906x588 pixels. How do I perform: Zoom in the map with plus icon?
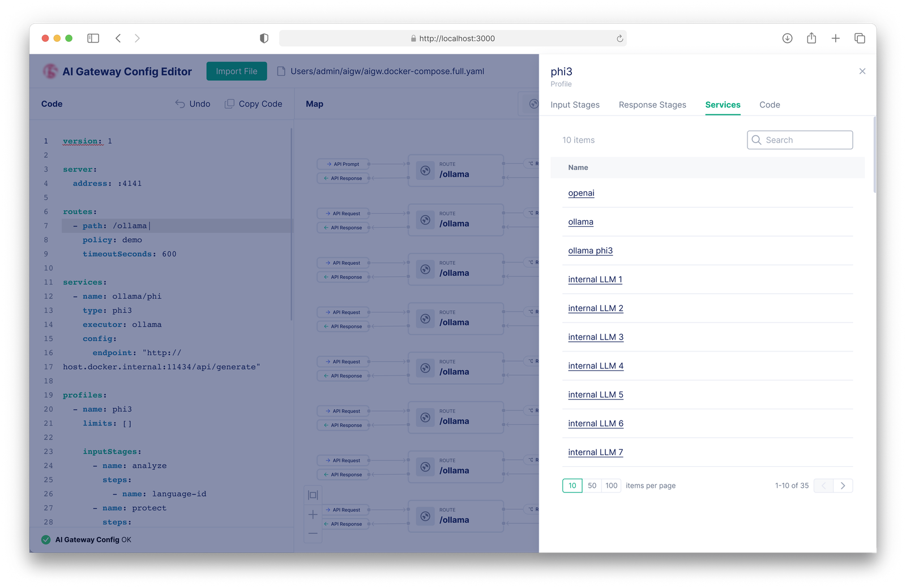(313, 514)
